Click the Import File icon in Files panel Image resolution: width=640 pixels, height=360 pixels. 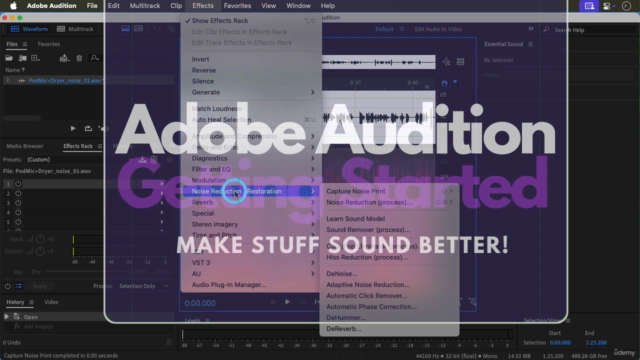tap(22, 58)
